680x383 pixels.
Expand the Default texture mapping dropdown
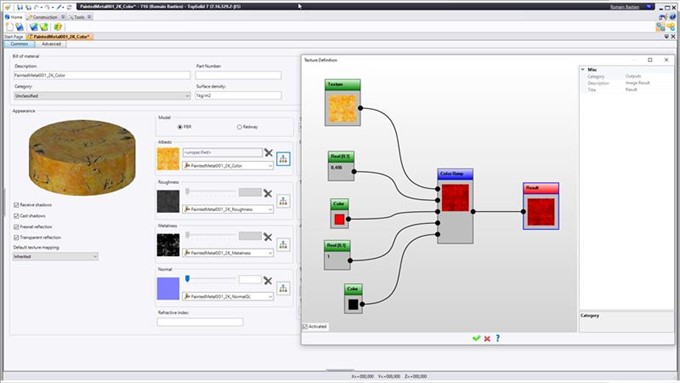pyautogui.click(x=56, y=257)
